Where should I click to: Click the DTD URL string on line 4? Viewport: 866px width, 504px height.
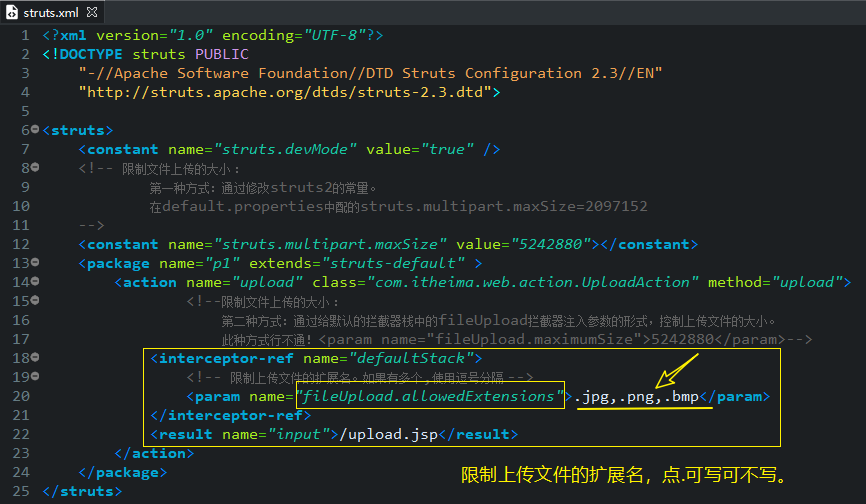click(285, 92)
